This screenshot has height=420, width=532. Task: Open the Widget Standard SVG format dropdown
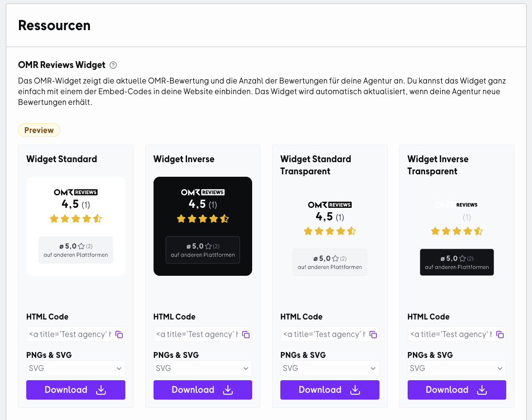(x=76, y=368)
